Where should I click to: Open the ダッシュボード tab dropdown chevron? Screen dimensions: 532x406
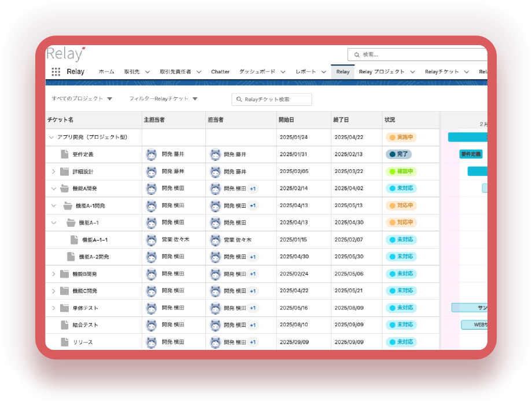[x=283, y=72]
